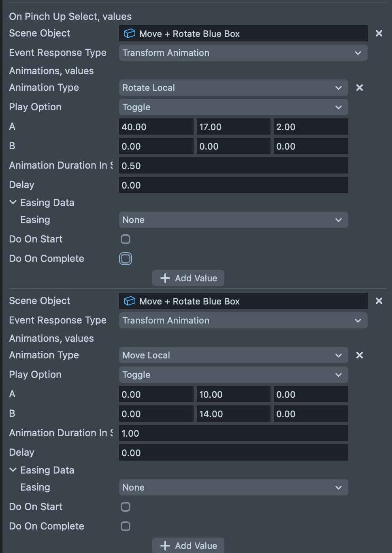Remove the second Scene Object entry
Image resolution: width=392 pixels, height=553 pixels.
[379, 301]
